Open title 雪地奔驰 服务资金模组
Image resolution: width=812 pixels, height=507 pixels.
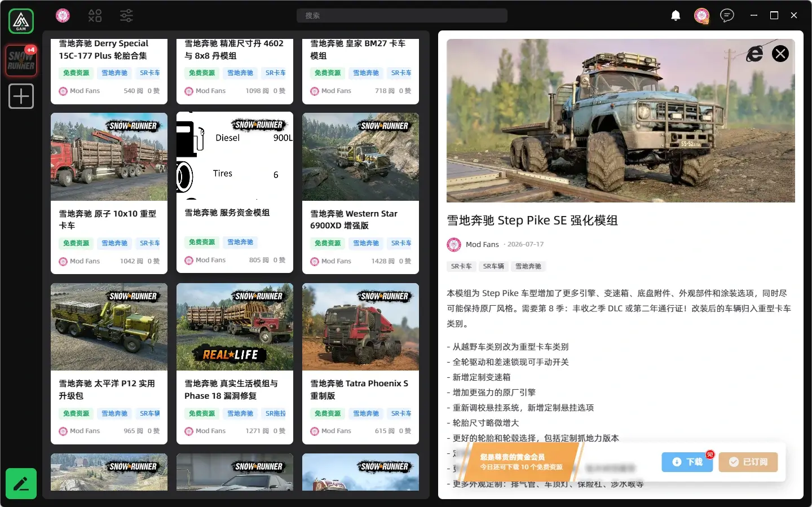click(227, 213)
